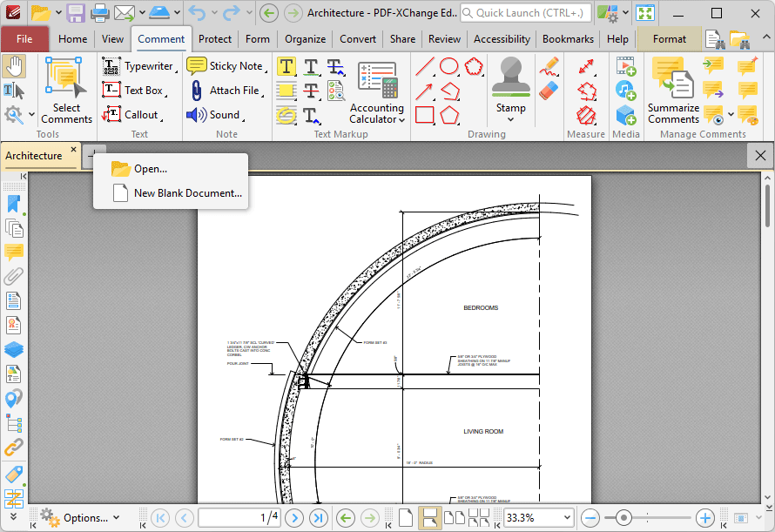Toggle single page layout view
The image size is (775, 532).
[x=405, y=518]
